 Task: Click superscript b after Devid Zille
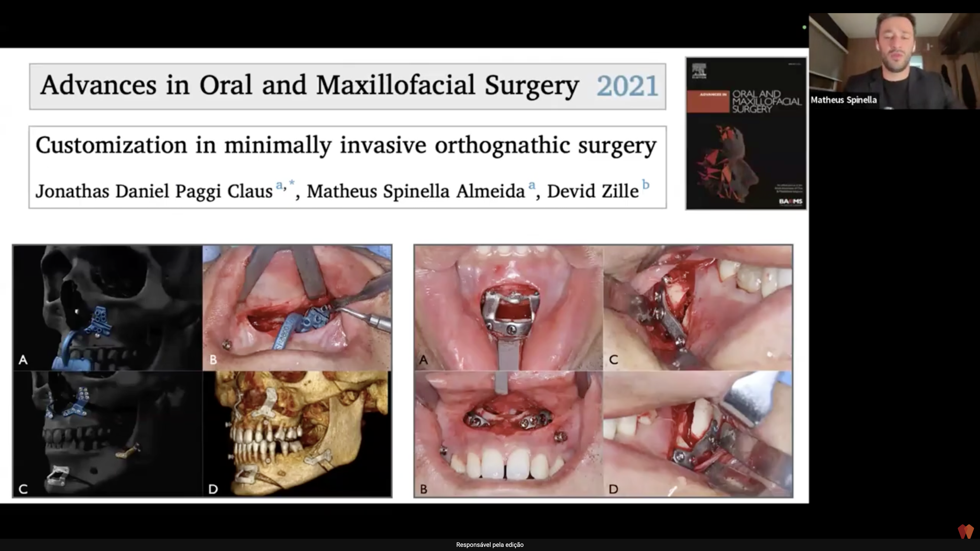[646, 184]
